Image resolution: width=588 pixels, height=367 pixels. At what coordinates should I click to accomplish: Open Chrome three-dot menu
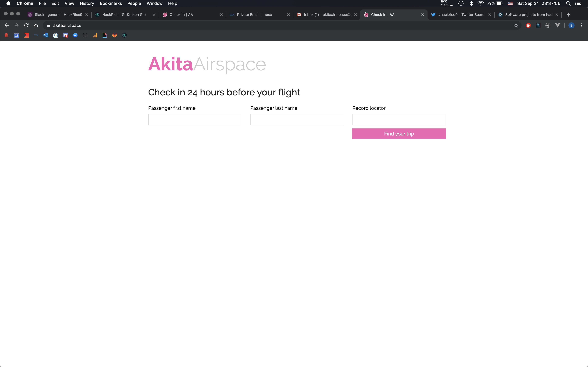(581, 26)
